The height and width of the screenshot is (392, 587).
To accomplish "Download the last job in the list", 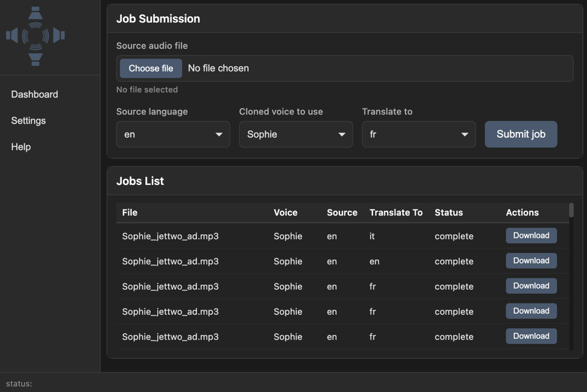I will [531, 336].
